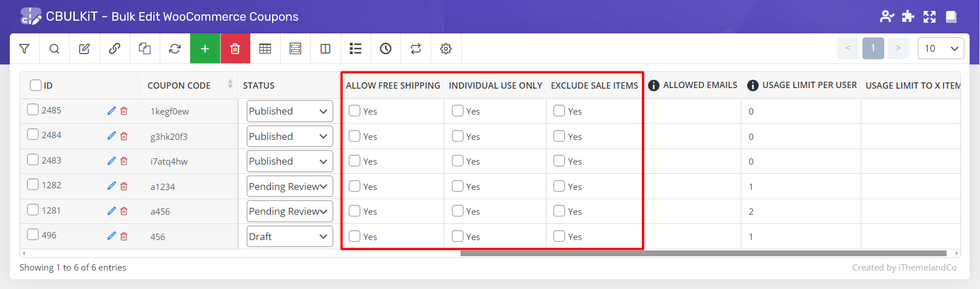Edit coupon 2485 with pencil icon
The height and width of the screenshot is (289, 980).
[111, 111]
